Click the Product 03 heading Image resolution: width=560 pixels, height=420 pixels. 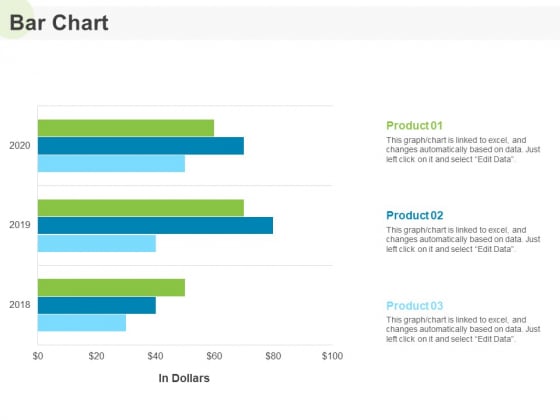tap(415, 306)
